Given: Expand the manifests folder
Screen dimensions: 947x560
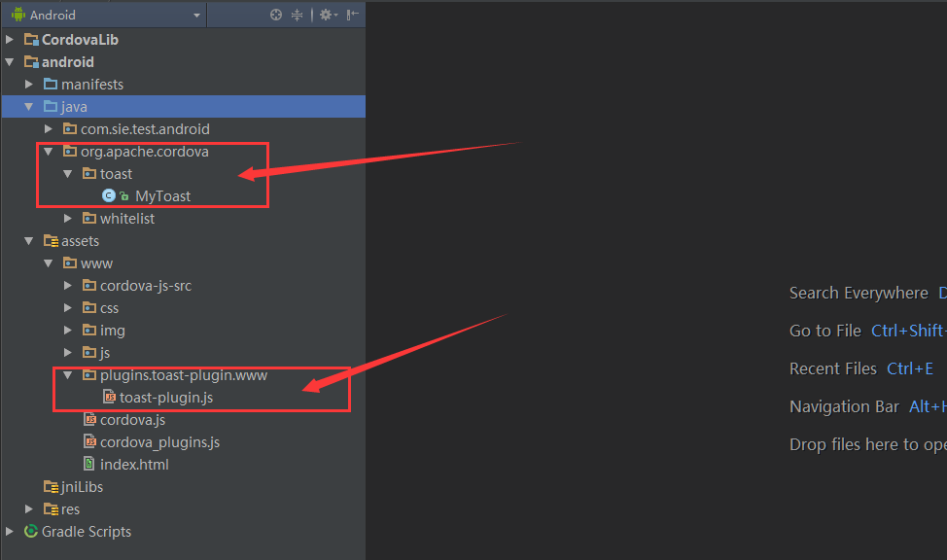Looking at the screenshot, I should click(x=29, y=85).
